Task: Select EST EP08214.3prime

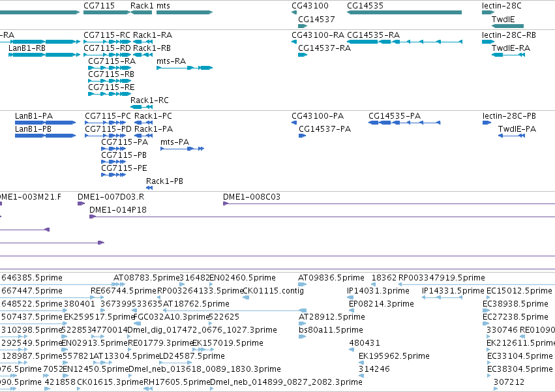Action: point(382,304)
